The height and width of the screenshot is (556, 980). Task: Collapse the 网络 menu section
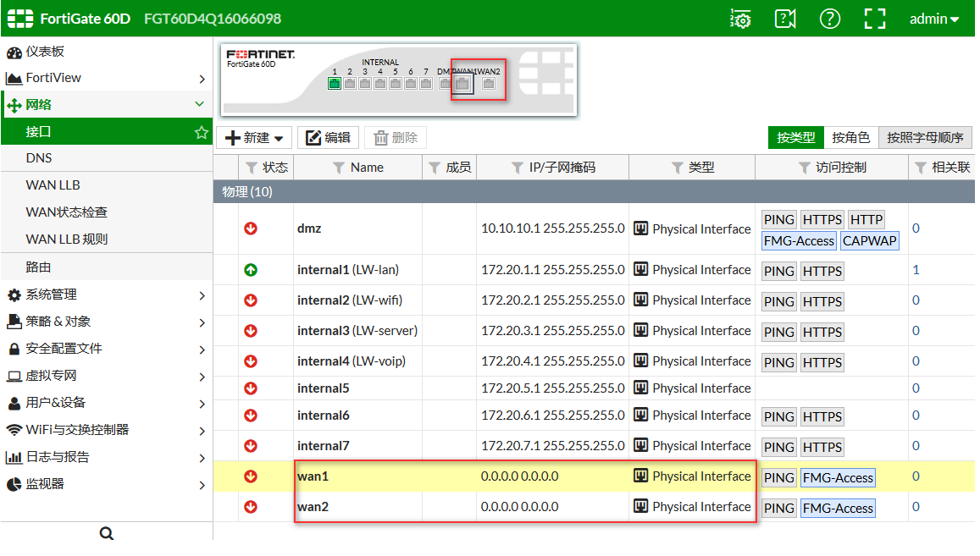[106, 105]
